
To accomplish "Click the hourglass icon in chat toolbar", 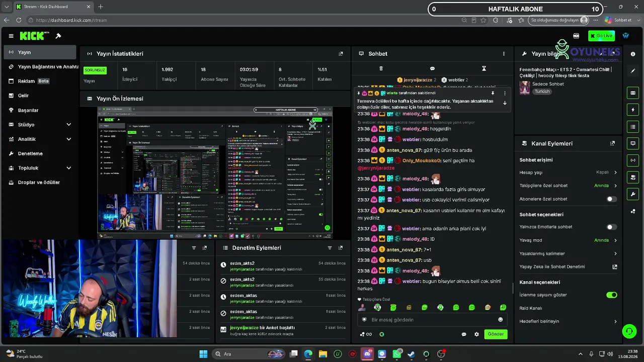I will pyautogui.click(x=484, y=68).
